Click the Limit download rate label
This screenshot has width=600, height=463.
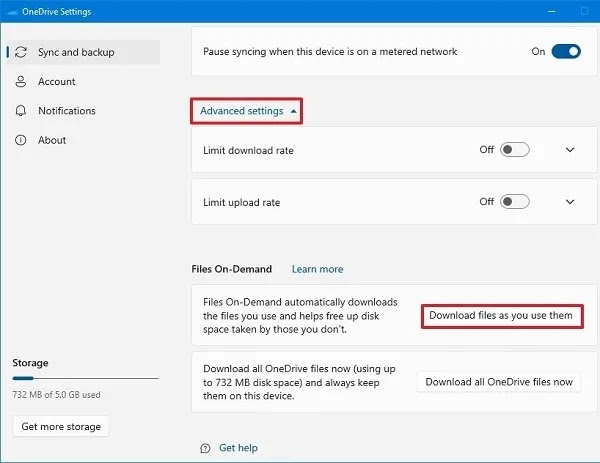click(x=248, y=150)
